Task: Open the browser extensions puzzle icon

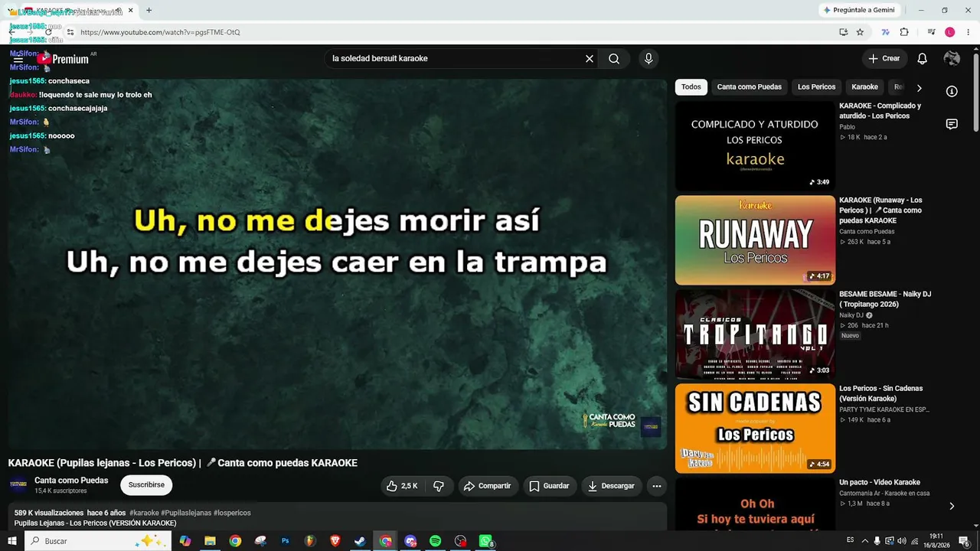Action: click(x=904, y=32)
